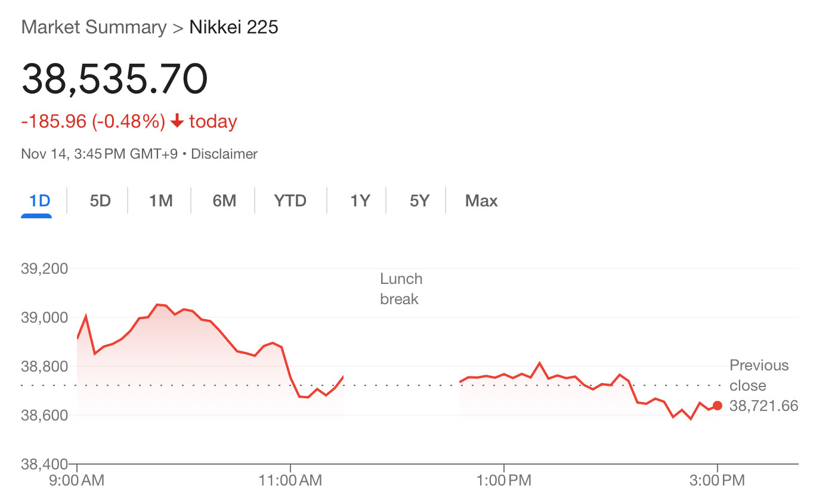The image size is (838, 504).
Task: Switch chart to 1Y range
Action: tap(360, 201)
